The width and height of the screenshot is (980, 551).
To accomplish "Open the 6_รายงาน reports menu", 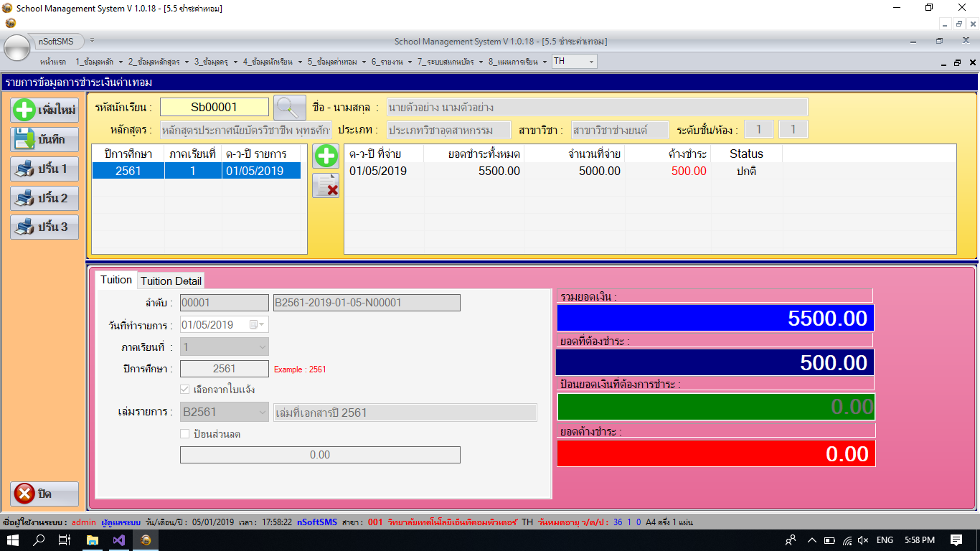I will click(x=387, y=62).
